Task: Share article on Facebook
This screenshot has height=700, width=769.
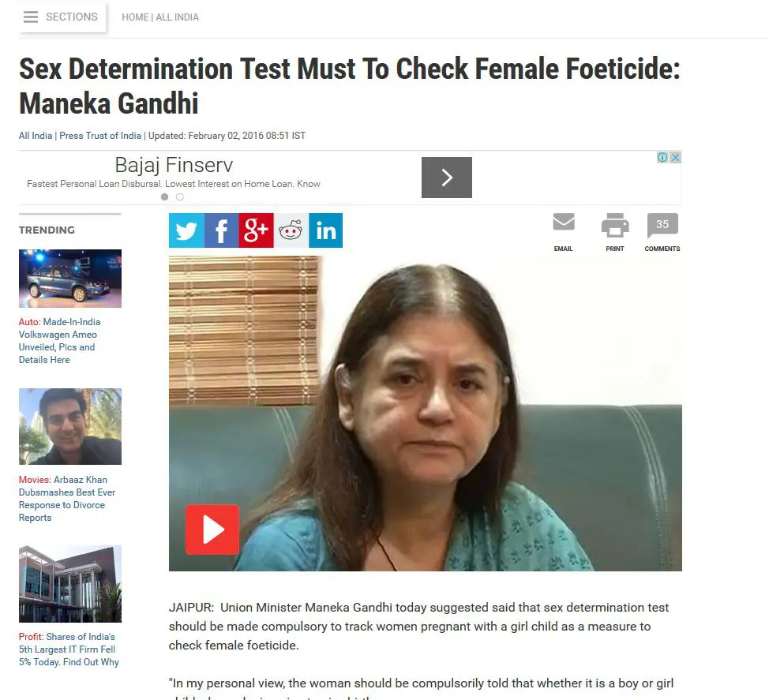Action: 221,230
